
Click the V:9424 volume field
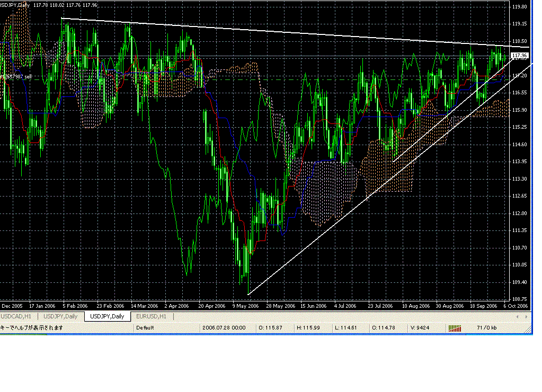419,328
